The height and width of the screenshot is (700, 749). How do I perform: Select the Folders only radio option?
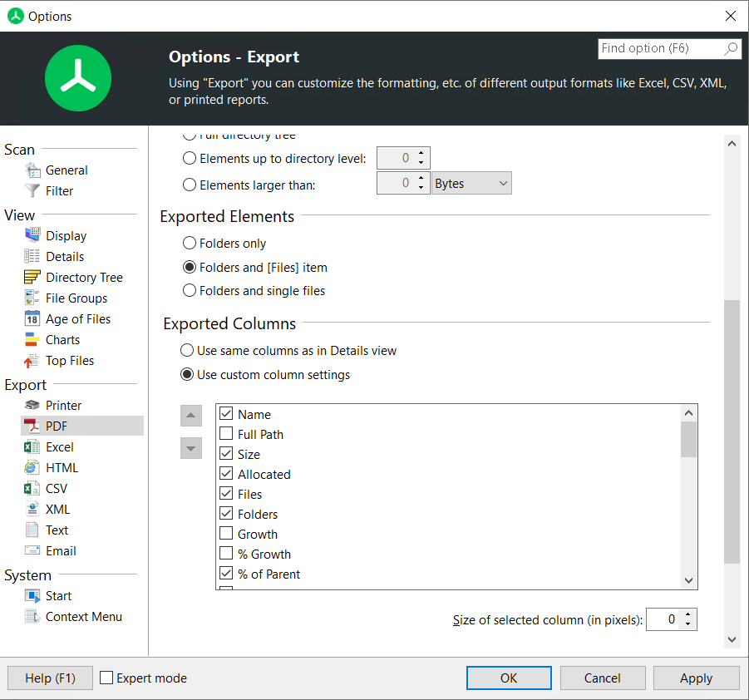(189, 243)
